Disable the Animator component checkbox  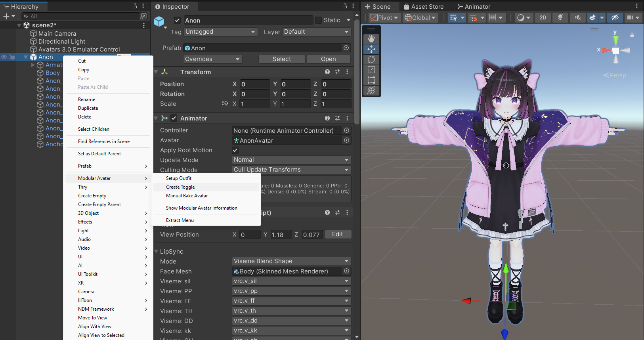pyautogui.click(x=174, y=118)
